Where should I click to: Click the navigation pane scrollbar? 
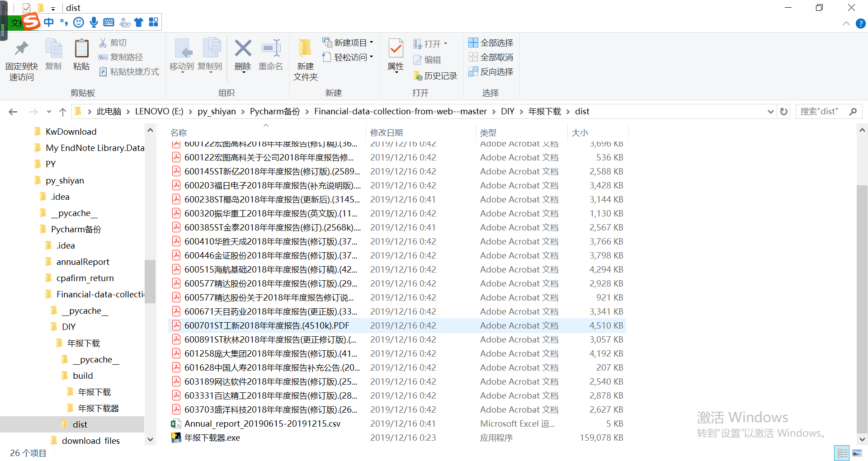(x=150, y=281)
